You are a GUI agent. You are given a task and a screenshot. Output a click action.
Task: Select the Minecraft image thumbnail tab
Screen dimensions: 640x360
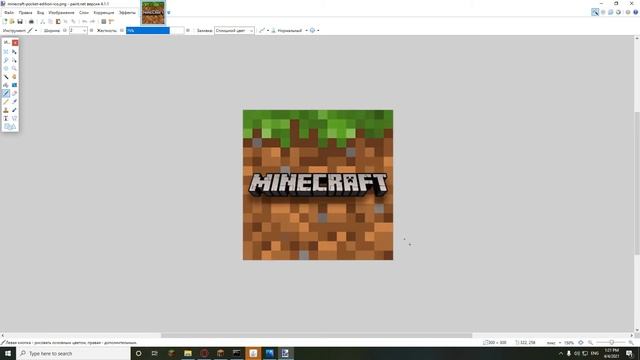(x=153, y=13)
